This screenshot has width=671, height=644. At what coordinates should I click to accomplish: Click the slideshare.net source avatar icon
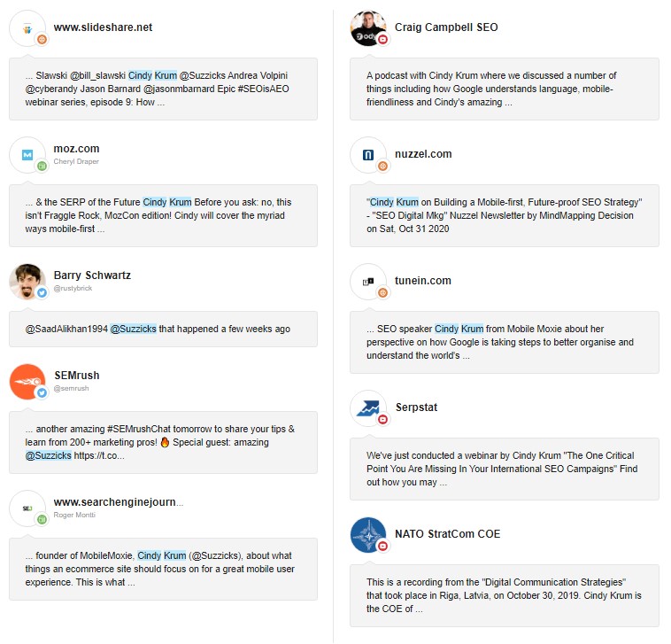pos(27,28)
